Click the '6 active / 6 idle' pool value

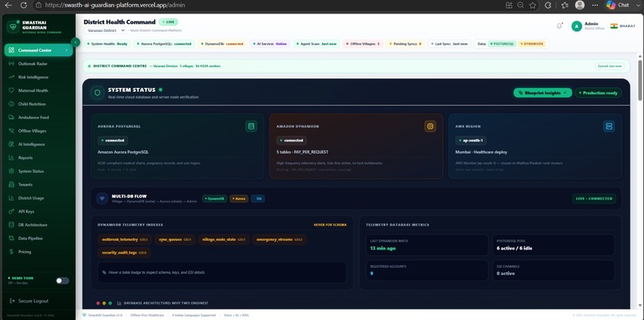pos(515,249)
